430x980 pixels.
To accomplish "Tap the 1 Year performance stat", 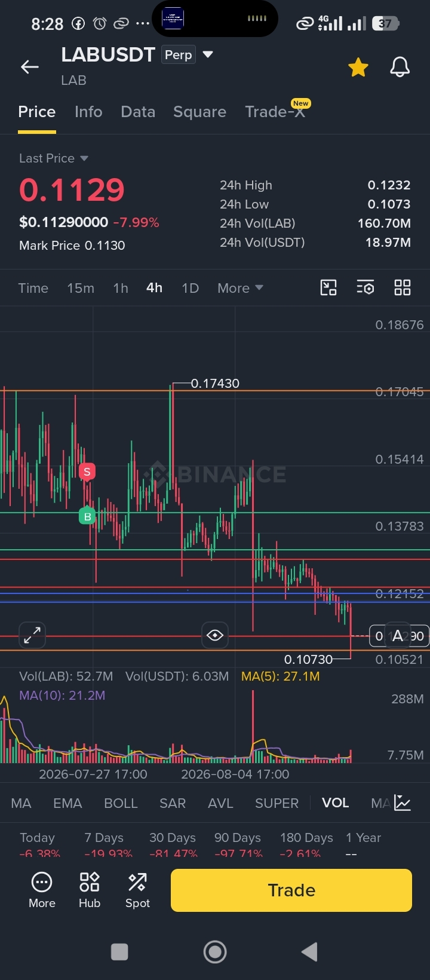I will (363, 846).
